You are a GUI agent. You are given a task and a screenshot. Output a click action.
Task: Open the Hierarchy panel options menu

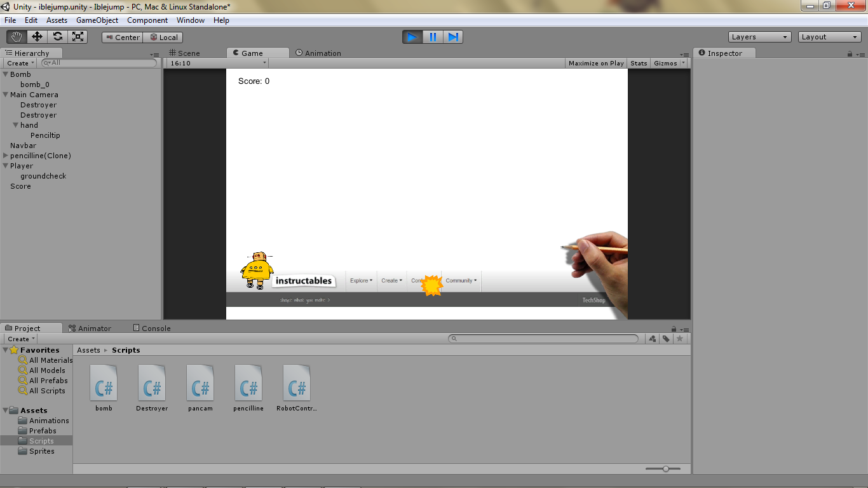coord(154,55)
